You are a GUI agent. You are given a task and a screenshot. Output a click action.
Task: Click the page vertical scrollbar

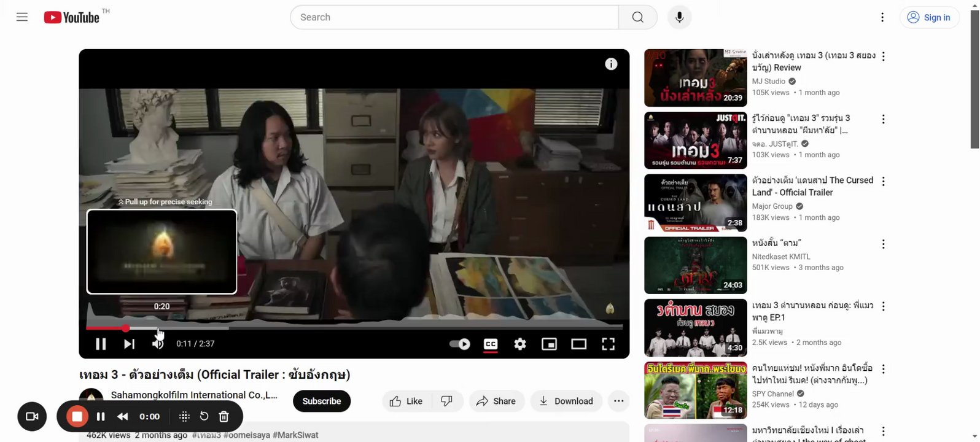click(974, 80)
